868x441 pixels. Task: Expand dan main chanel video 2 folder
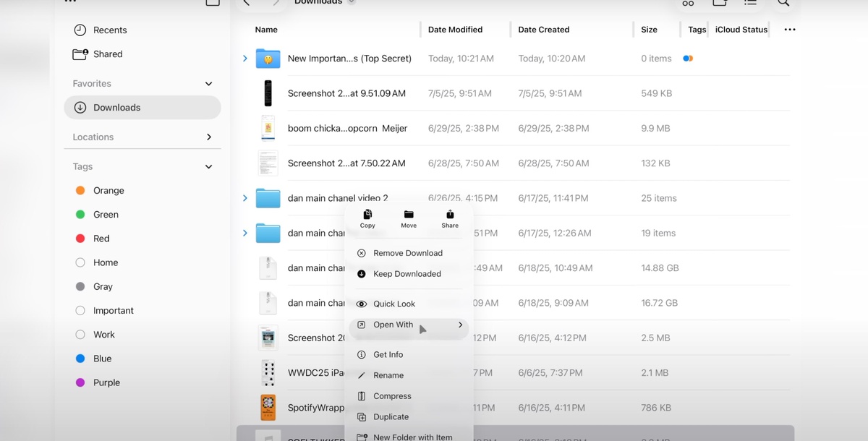(x=245, y=198)
